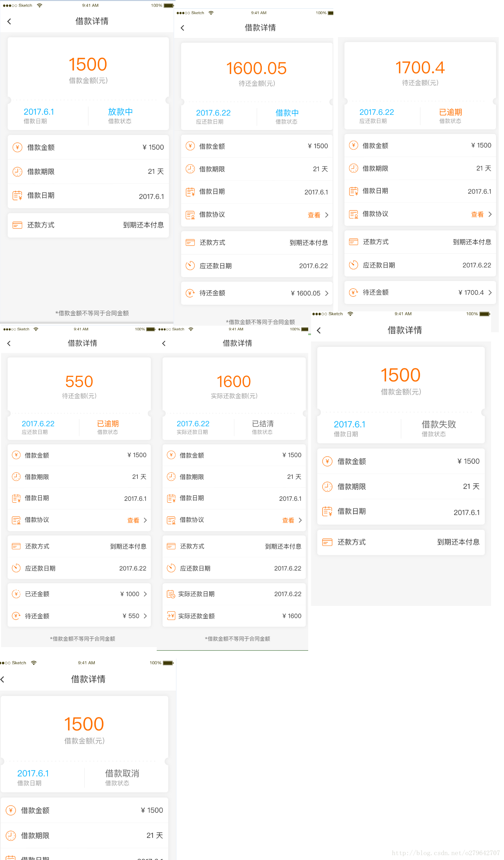Tap 查看 link on 550 已逾期 screen
Viewport: 504px width, 860px height.
point(133,520)
